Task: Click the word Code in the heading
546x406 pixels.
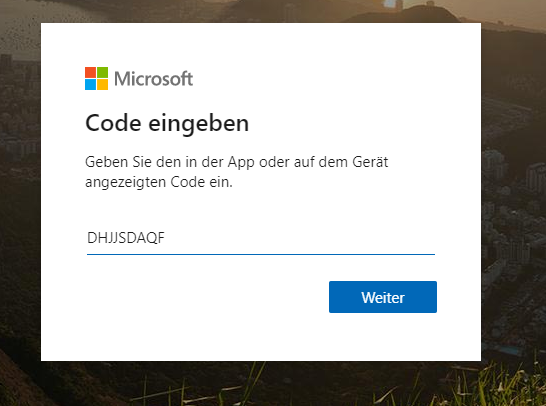Action: pyautogui.click(x=114, y=123)
